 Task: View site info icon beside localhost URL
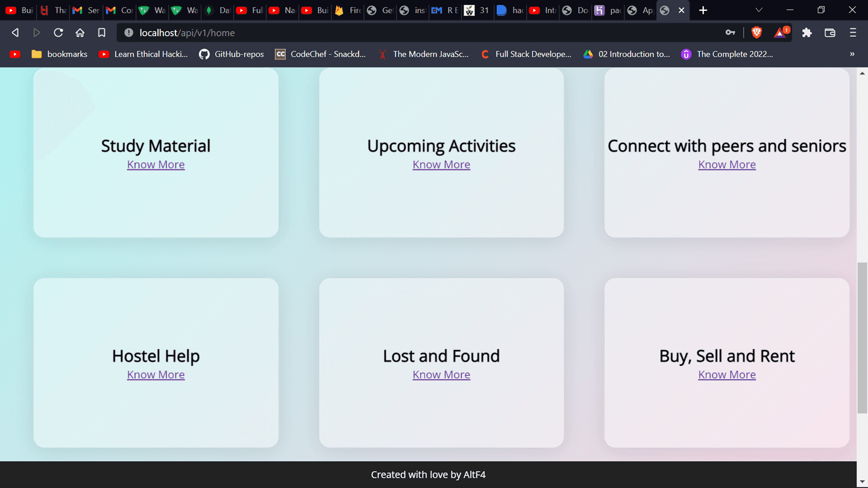128,33
